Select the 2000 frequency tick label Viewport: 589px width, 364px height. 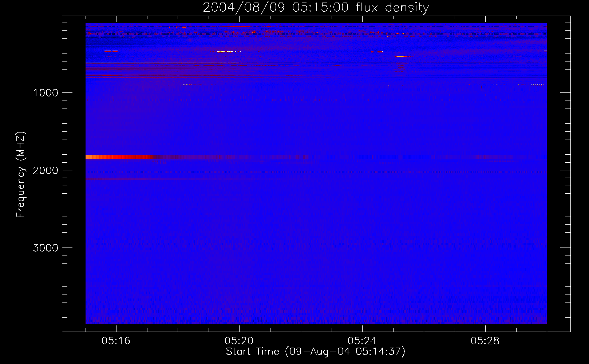[x=46, y=170]
